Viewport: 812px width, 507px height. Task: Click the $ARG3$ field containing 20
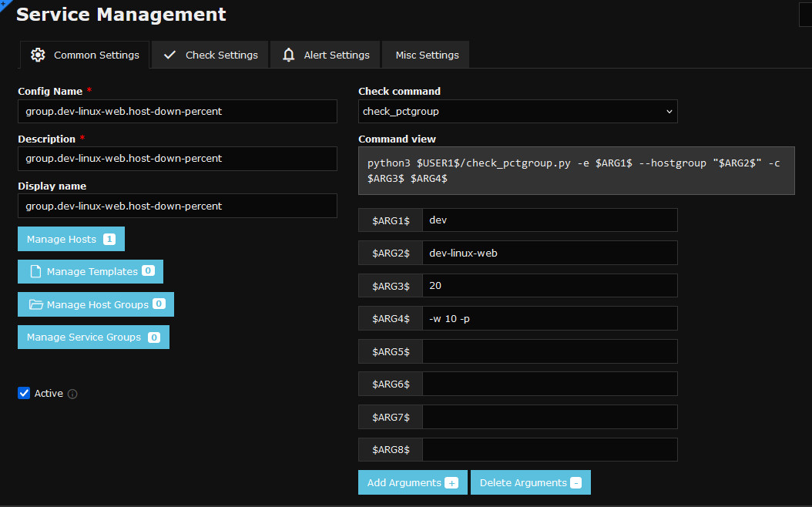550,285
